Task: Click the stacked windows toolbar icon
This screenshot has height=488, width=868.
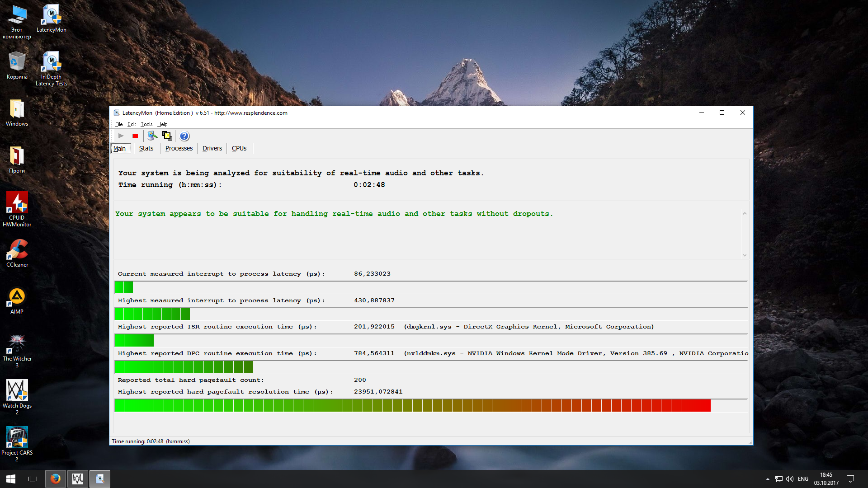Action: click(167, 136)
